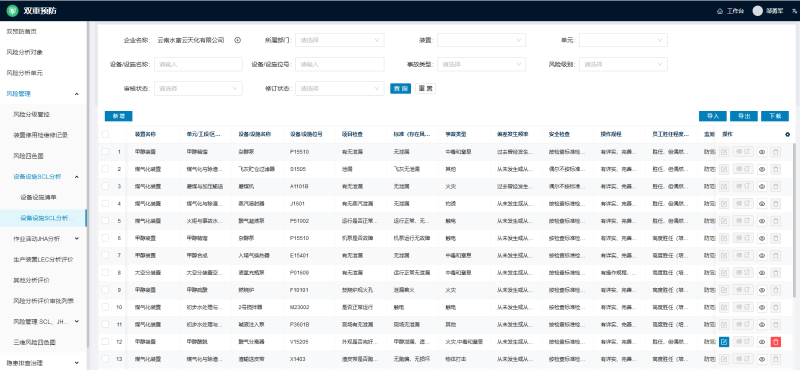Open the 修订状态 dropdown

coord(340,89)
